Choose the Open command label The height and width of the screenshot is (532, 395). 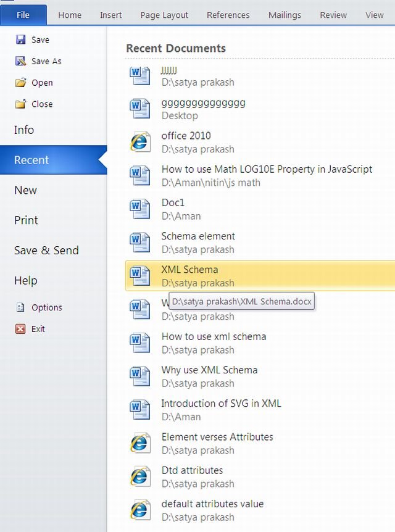[42, 83]
